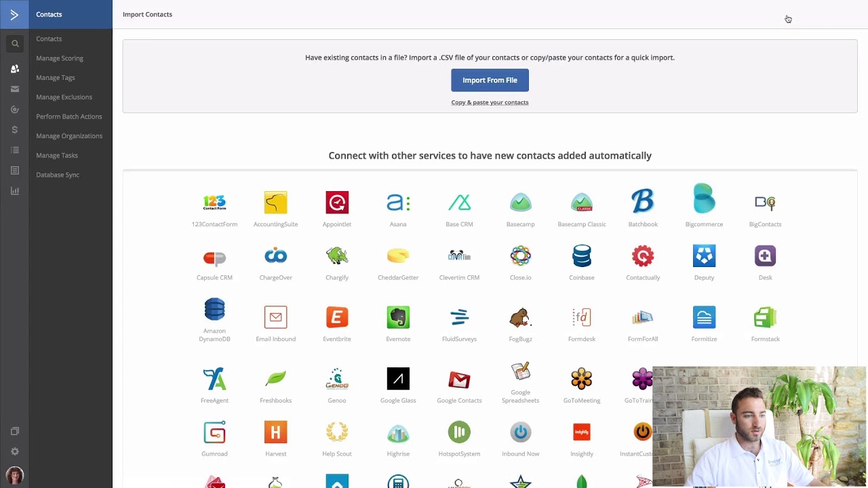Click the Help Scout integration icon
Viewport: 868px width, 488px height.
(x=337, y=432)
